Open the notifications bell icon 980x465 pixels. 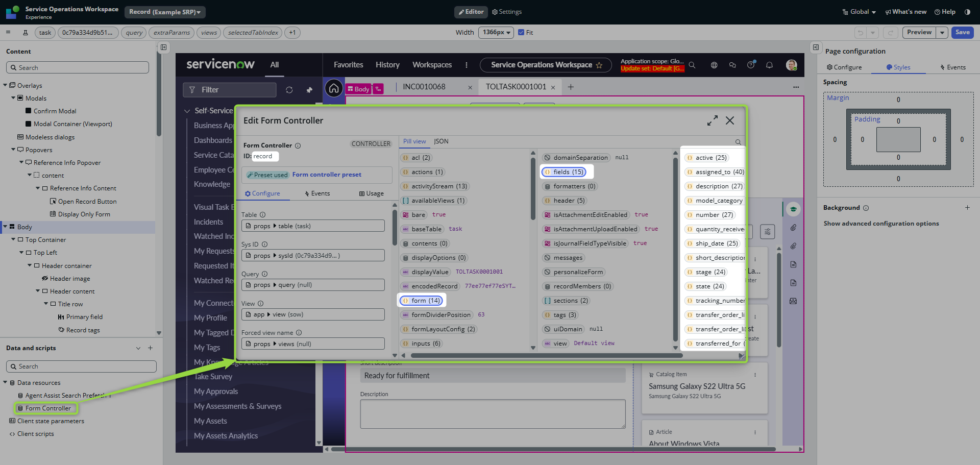[769, 65]
